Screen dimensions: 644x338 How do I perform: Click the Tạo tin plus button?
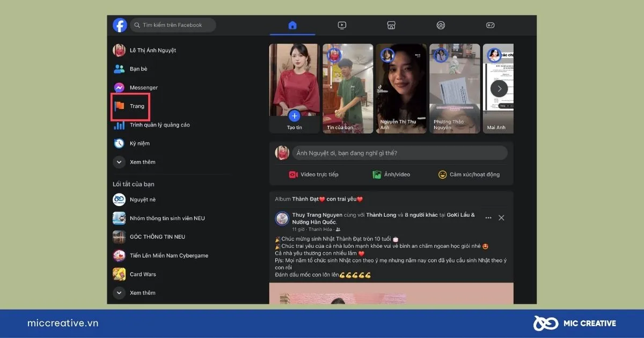point(294,115)
